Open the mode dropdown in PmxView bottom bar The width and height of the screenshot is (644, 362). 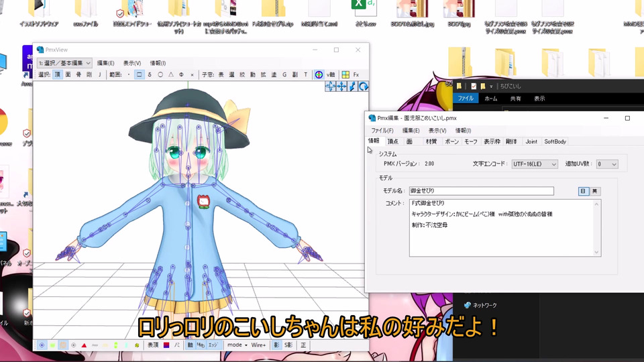[x=237, y=345]
